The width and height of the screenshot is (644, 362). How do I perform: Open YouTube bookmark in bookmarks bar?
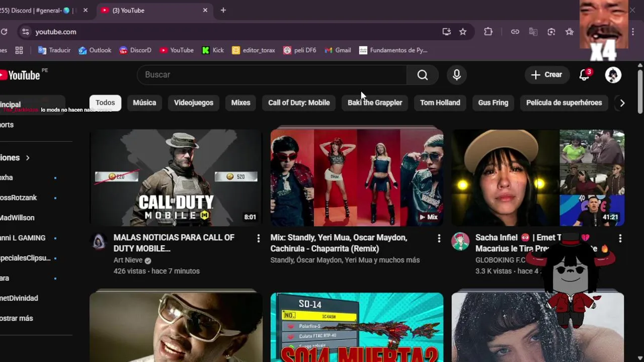click(177, 50)
